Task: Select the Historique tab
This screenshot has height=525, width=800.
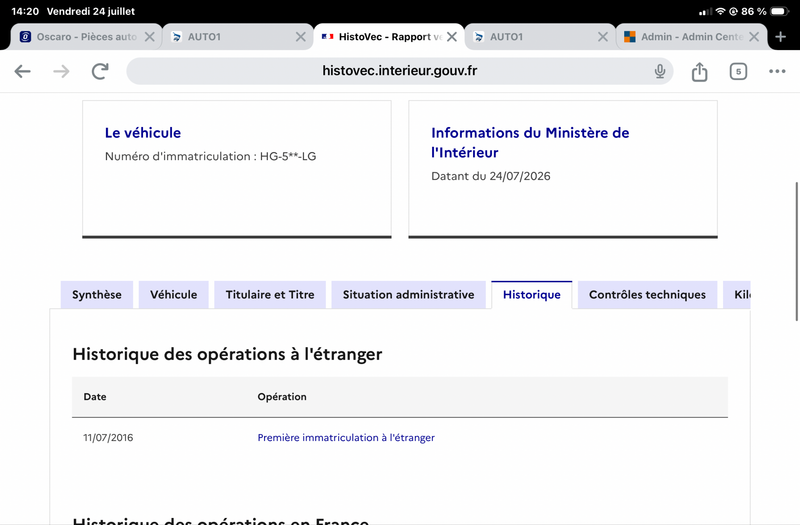Action: pos(532,294)
